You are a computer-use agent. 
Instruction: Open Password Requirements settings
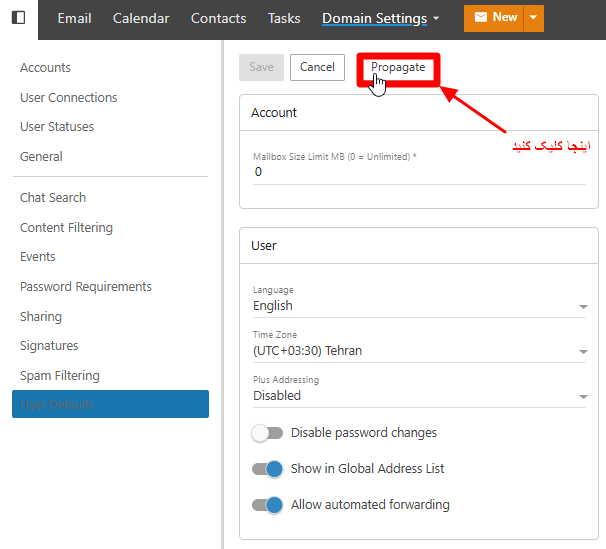[86, 287]
